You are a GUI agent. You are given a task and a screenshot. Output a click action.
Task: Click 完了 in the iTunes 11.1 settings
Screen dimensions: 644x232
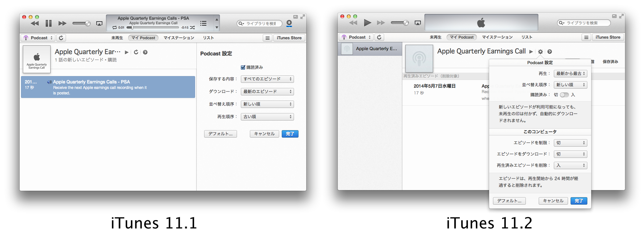pos(290,134)
